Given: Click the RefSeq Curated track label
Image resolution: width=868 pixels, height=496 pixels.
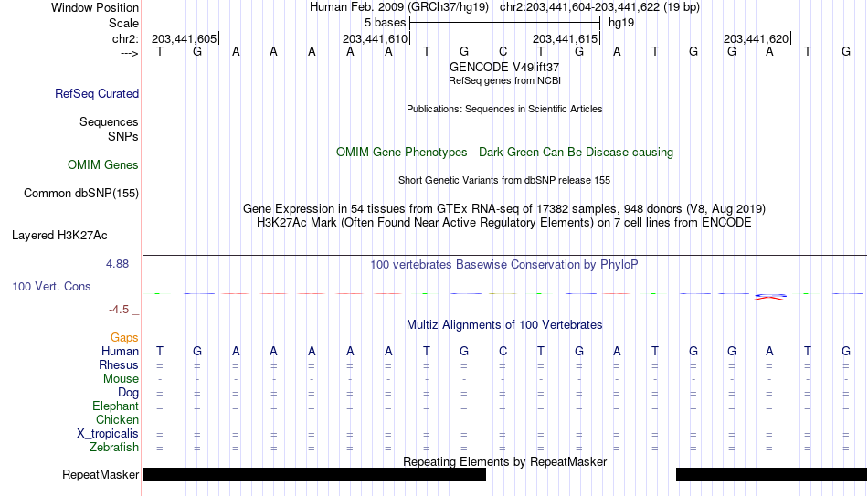Looking at the screenshot, I should tap(97, 93).
